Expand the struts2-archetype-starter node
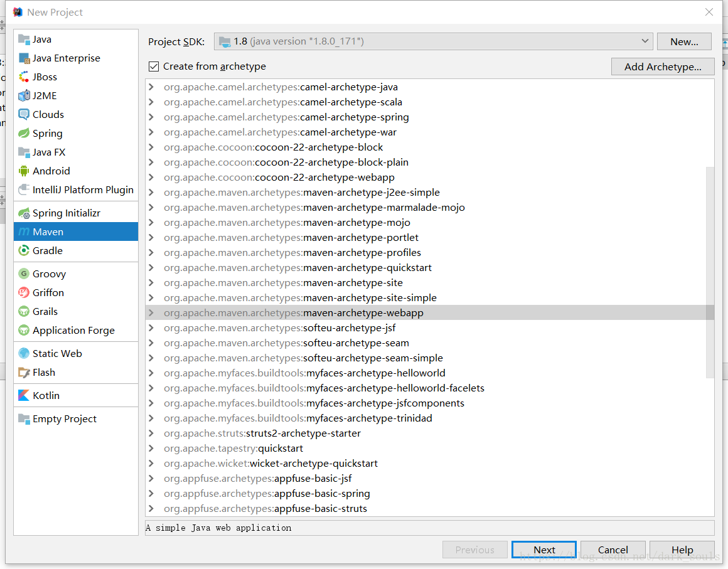Viewport: 728px width, 569px height. pyautogui.click(x=151, y=433)
